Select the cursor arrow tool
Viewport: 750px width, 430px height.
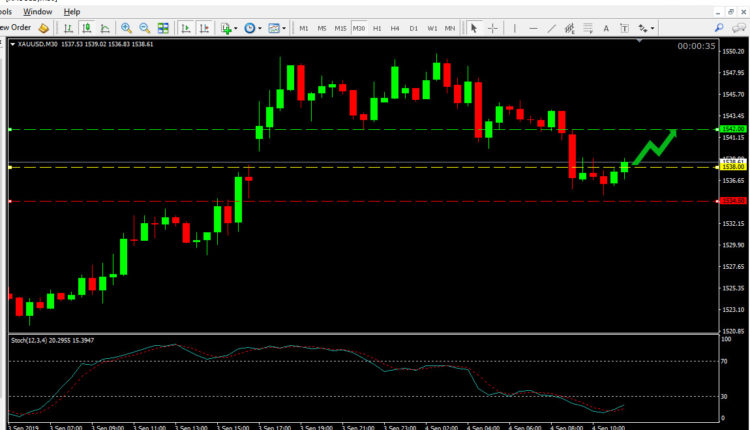coord(474,28)
